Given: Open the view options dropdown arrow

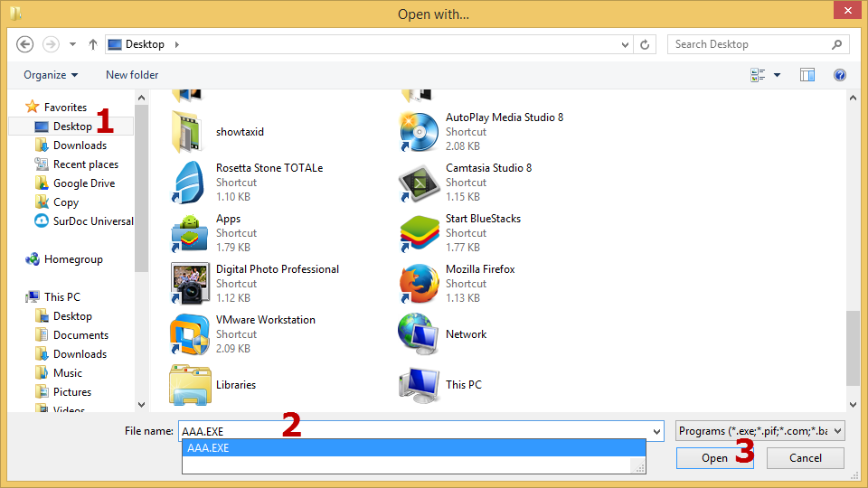Looking at the screenshot, I should (777, 75).
